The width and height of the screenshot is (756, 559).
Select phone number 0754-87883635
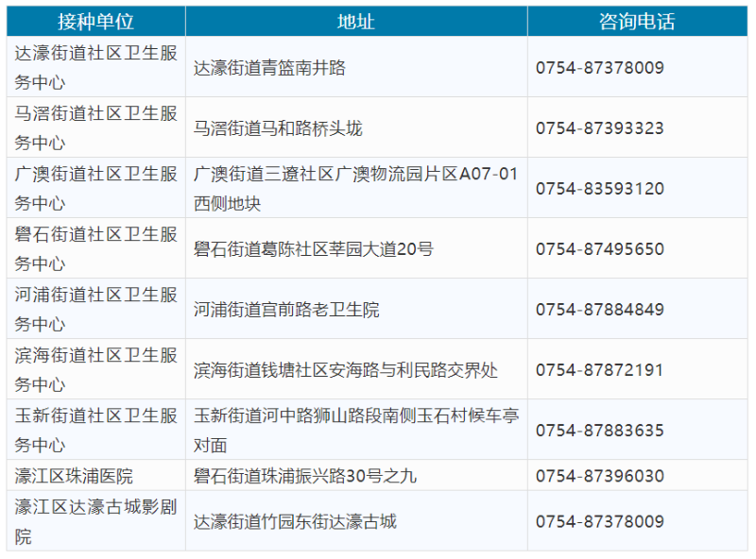point(599,431)
